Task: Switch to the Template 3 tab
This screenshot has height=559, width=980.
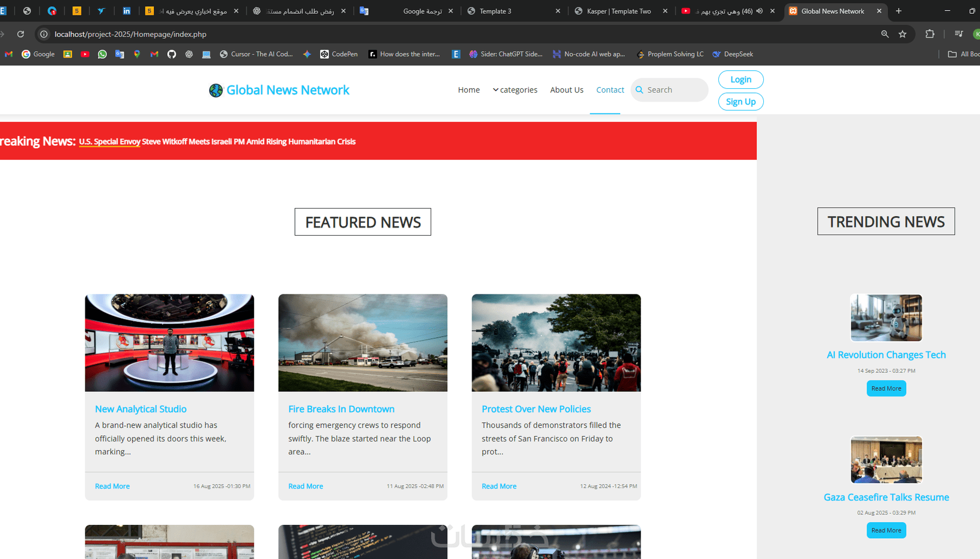Action: (514, 11)
